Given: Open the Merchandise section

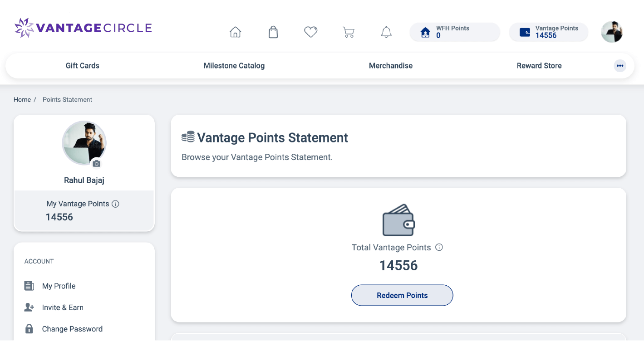Looking at the screenshot, I should tap(391, 65).
